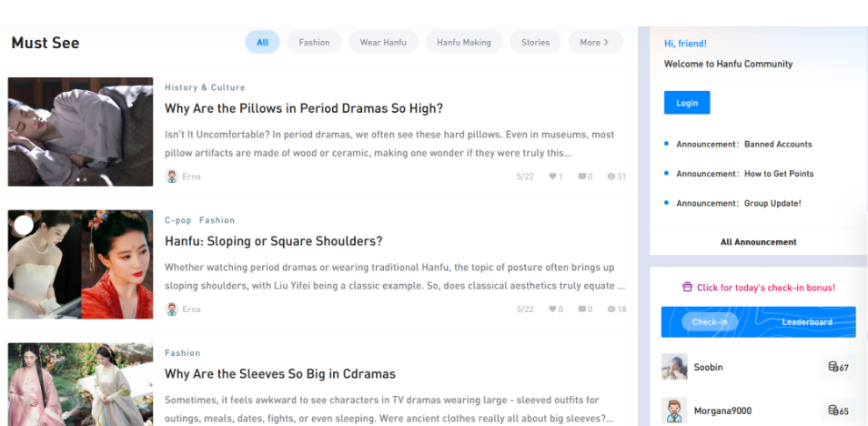Click the Login button
868x426 pixels.
687,103
